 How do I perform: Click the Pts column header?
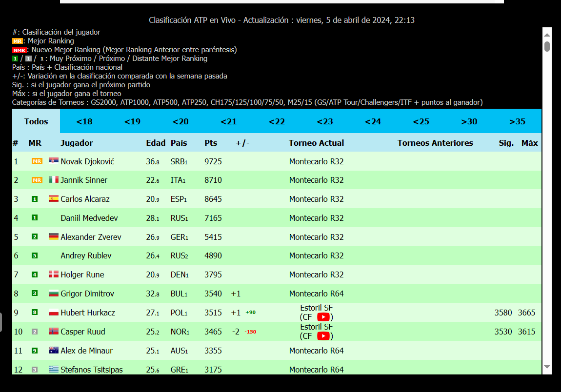[x=211, y=143]
